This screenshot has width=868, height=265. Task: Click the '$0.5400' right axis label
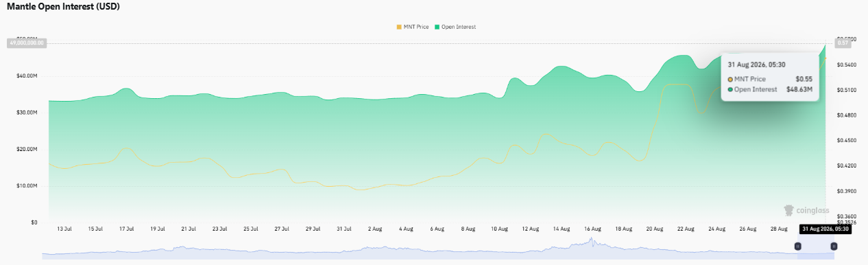pos(846,65)
